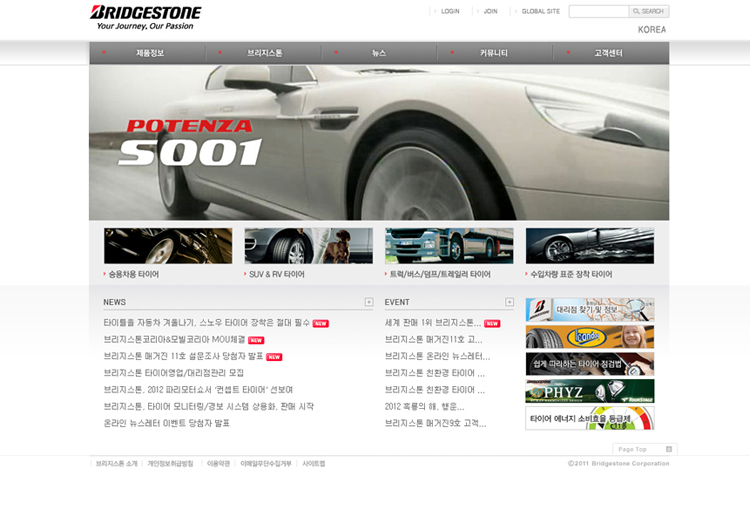Open footer link 사이트맵
Viewport: 750px width, 525px height.
pyautogui.click(x=313, y=463)
